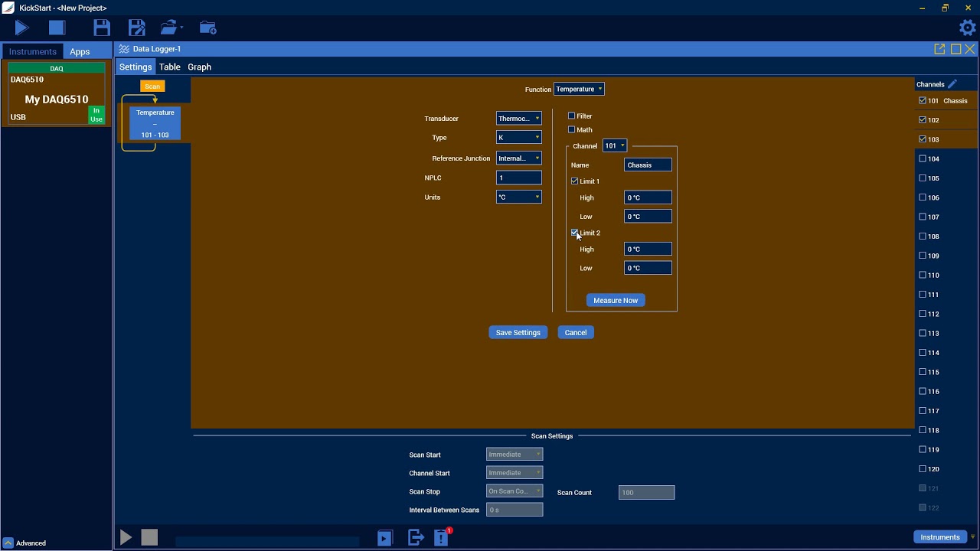Image resolution: width=980 pixels, height=551 pixels.
Task: Uncheck channel 101 Chassis checkbox
Action: 923,100
